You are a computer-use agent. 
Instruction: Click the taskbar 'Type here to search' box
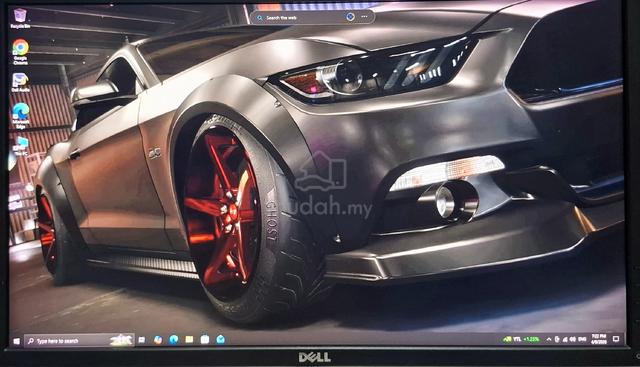(79, 340)
